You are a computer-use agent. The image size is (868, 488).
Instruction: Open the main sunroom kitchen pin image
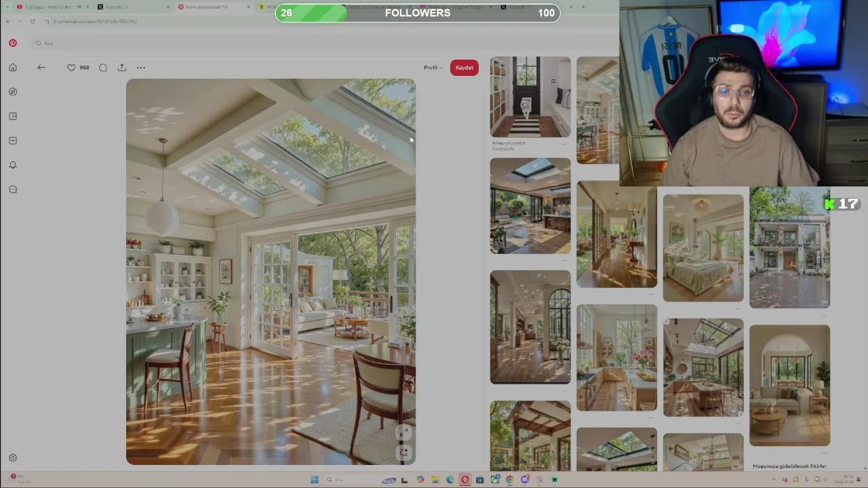click(271, 272)
